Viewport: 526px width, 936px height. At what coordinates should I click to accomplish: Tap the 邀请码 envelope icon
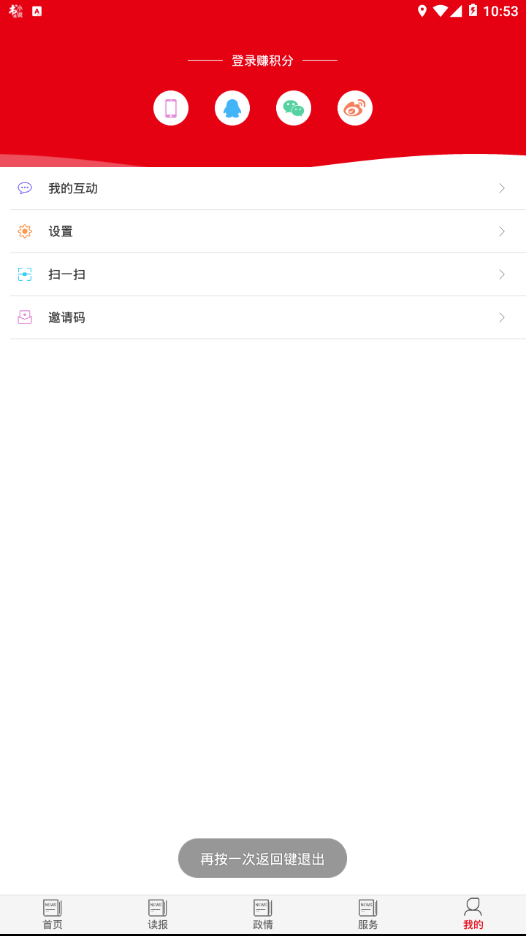coord(24,317)
